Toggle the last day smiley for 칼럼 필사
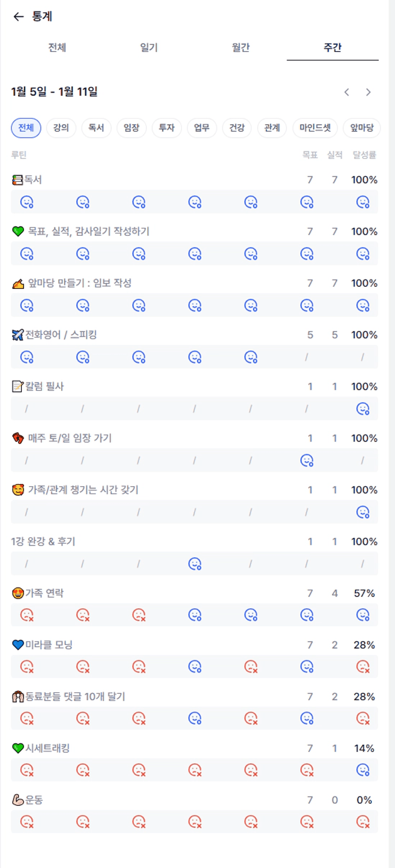Image resolution: width=395 pixels, height=868 pixels. [x=363, y=409]
